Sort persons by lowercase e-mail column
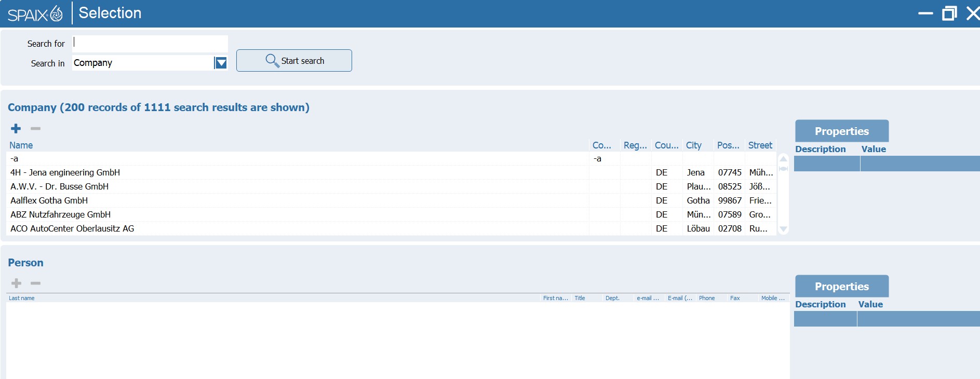980x379 pixels. [648, 298]
